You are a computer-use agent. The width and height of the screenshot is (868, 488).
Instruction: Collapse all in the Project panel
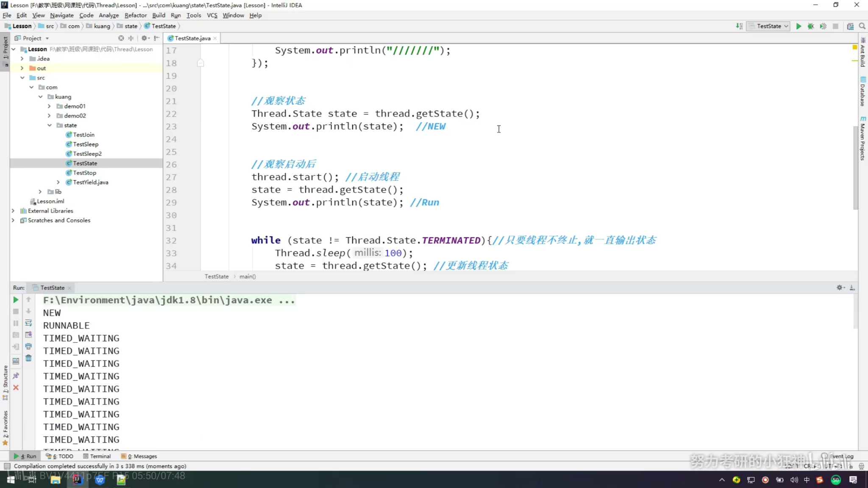click(131, 38)
